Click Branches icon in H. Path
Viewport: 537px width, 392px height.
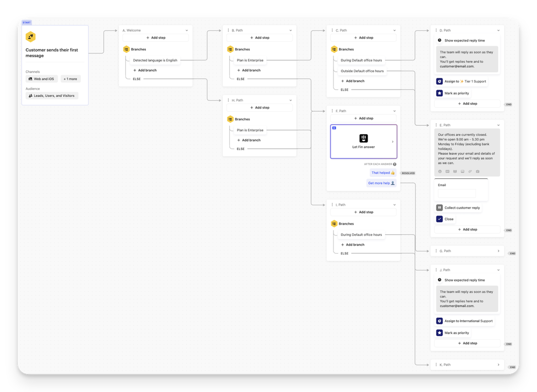click(x=230, y=119)
